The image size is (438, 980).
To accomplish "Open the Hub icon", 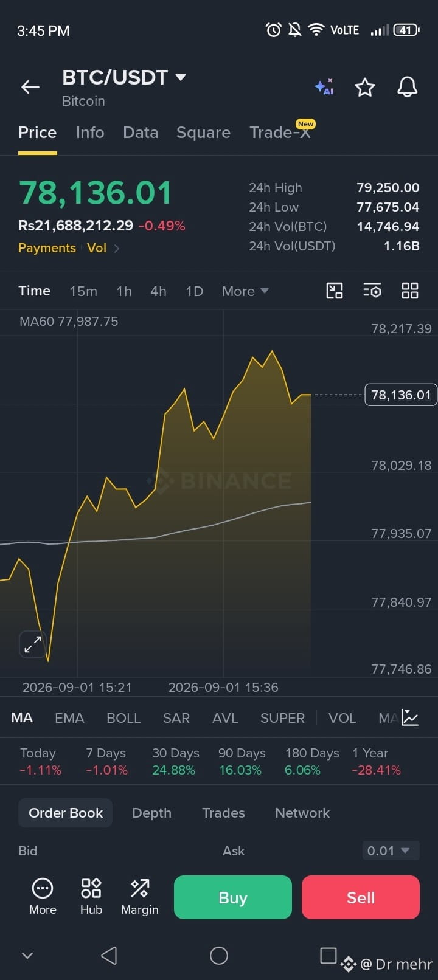I will coord(91,897).
